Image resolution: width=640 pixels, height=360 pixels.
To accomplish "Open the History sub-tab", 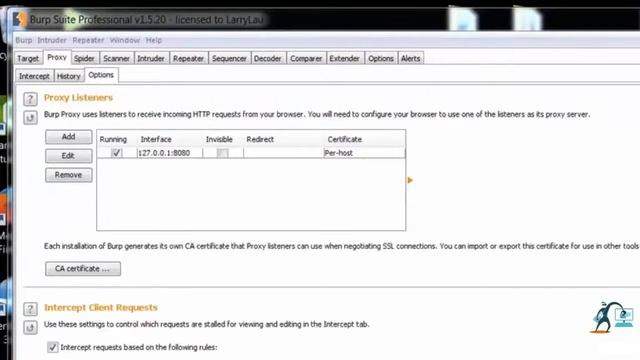I will [69, 76].
